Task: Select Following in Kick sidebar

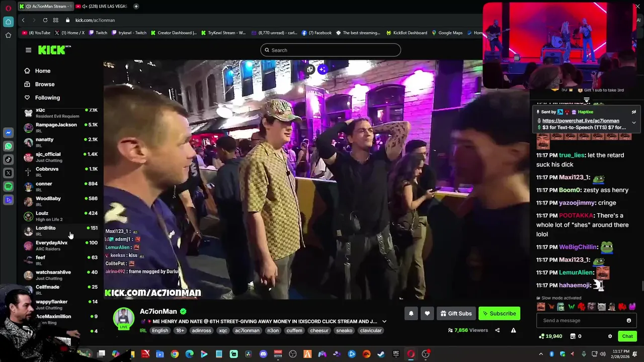Action: (x=42, y=98)
